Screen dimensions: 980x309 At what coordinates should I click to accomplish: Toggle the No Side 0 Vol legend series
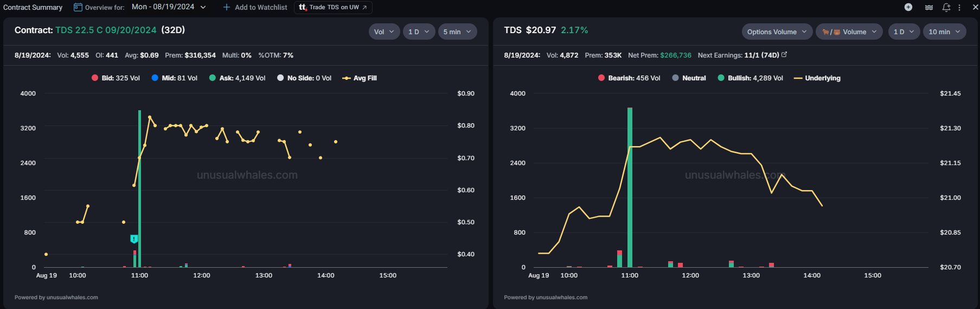tap(304, 78)
